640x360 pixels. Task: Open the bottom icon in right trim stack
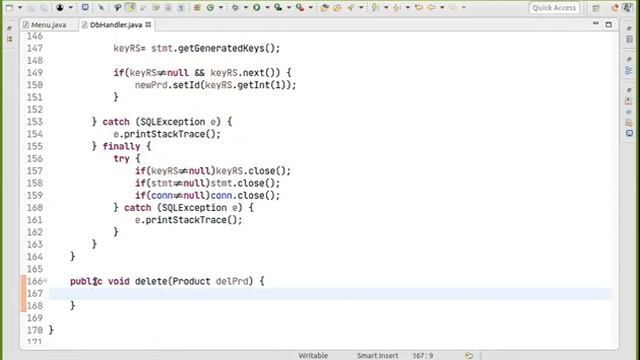click(x=629, y=133)
